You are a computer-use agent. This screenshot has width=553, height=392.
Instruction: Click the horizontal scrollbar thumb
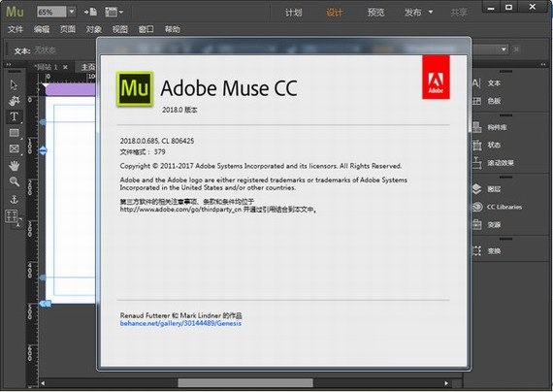pos(245,383)
